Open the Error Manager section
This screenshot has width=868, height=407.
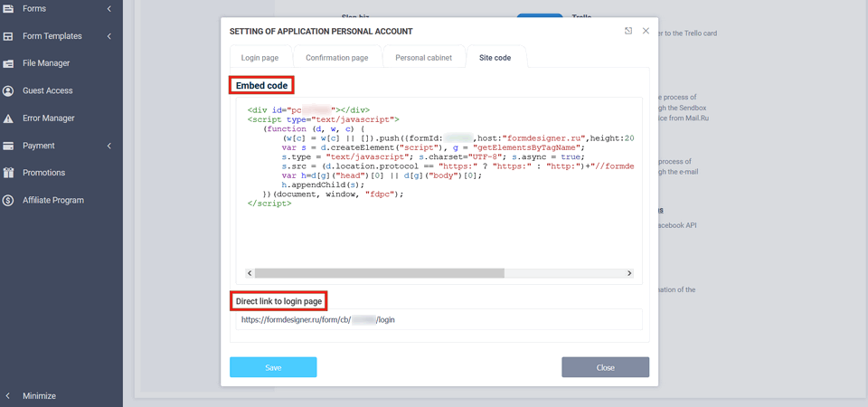(x=48, y=118)
